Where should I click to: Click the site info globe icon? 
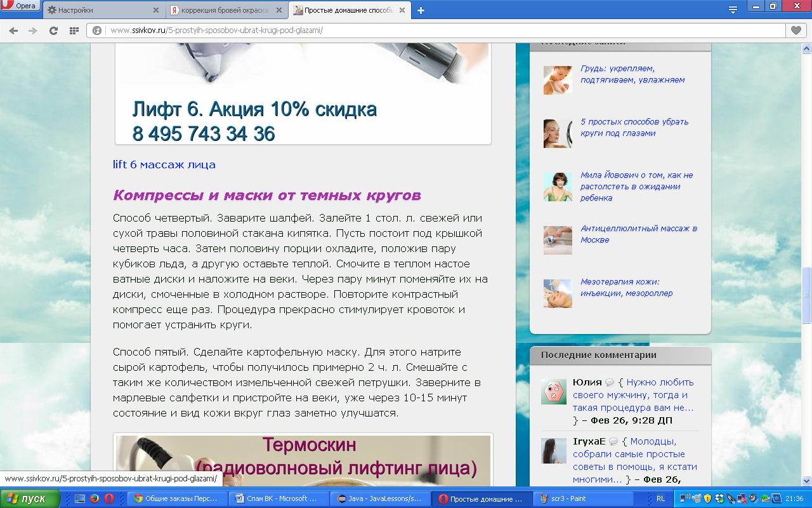97,30
